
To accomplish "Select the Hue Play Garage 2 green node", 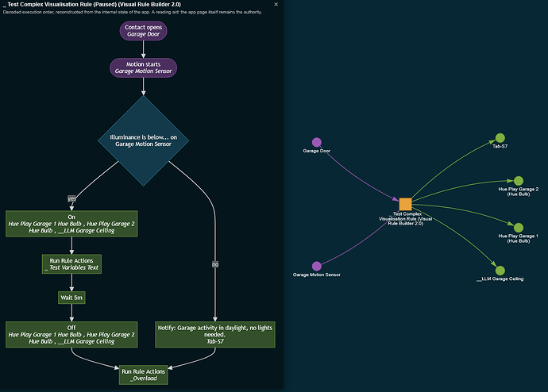I will tap(519, 180).
